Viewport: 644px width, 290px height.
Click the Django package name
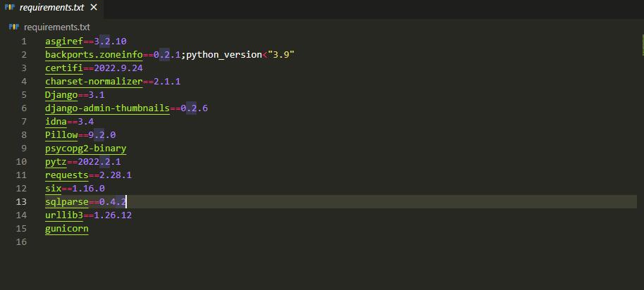61,95
